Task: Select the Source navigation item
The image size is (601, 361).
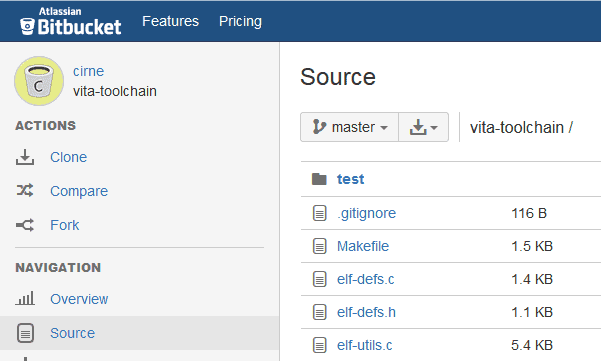Action: (x=72, y=333)
